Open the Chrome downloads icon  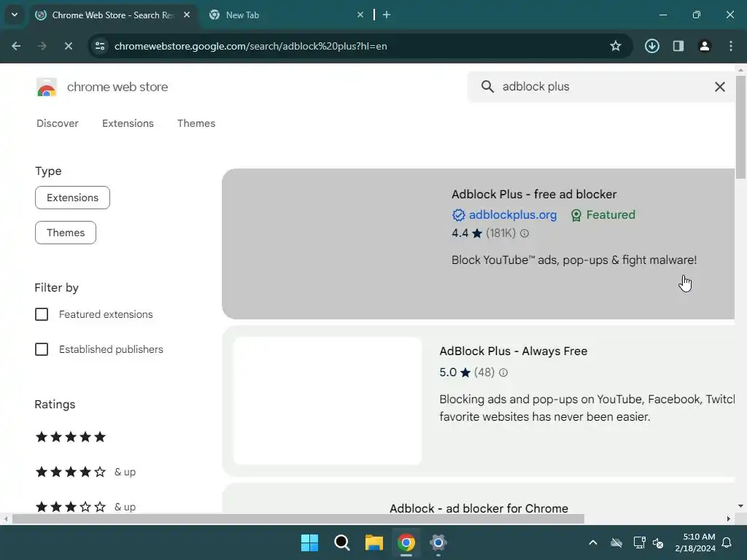pyautogui.click(x=652, y=46)
